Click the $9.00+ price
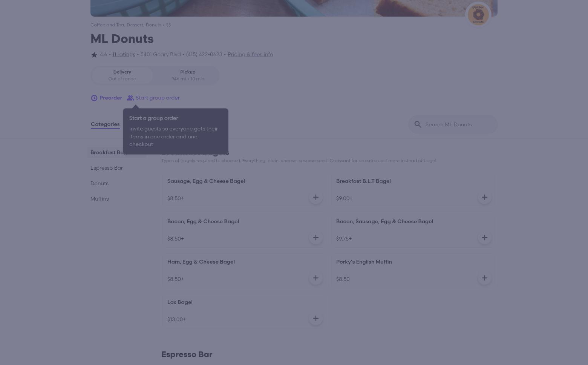The image size is (588, 365). pos(344,198)
